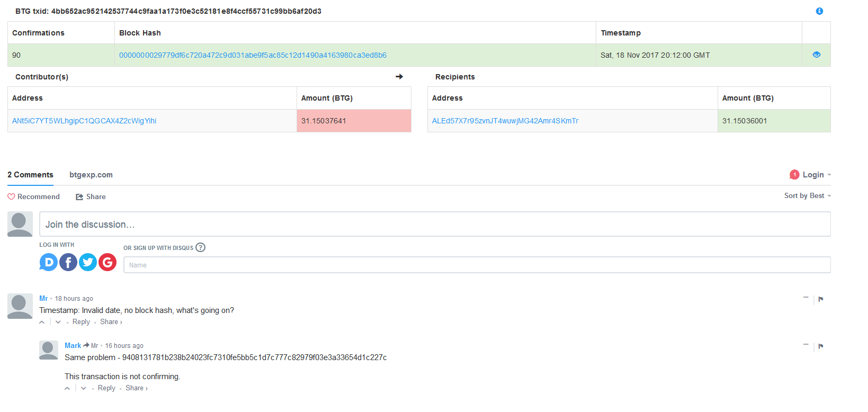Upvote the comment by Mr
868x412 pixels.
click(42, 322)
